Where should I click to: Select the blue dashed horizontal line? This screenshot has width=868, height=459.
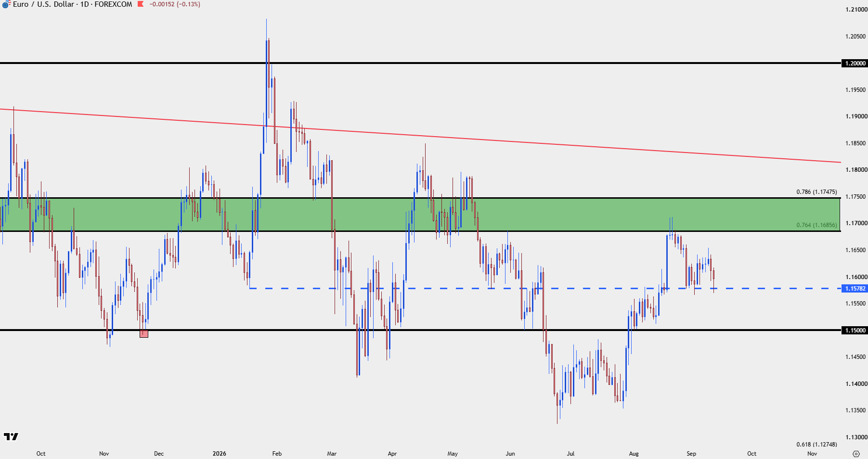(x=545, y=288)
